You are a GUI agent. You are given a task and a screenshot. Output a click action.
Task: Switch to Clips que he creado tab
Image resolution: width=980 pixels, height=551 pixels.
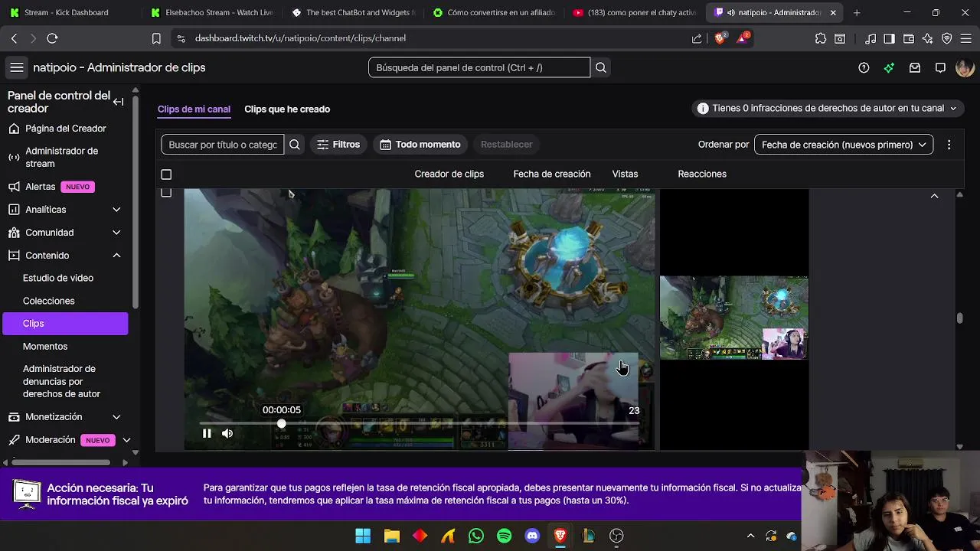tap(287, 109)
